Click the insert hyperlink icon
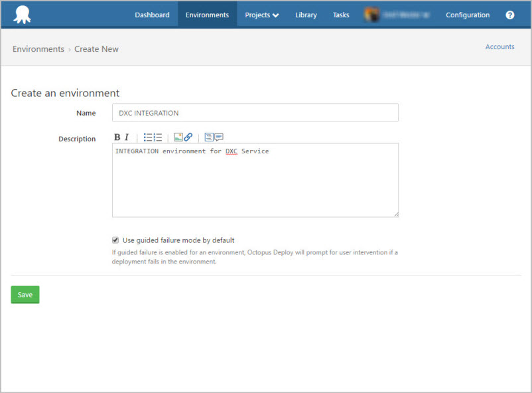This screenshot has height=393, width=532. 188,137
